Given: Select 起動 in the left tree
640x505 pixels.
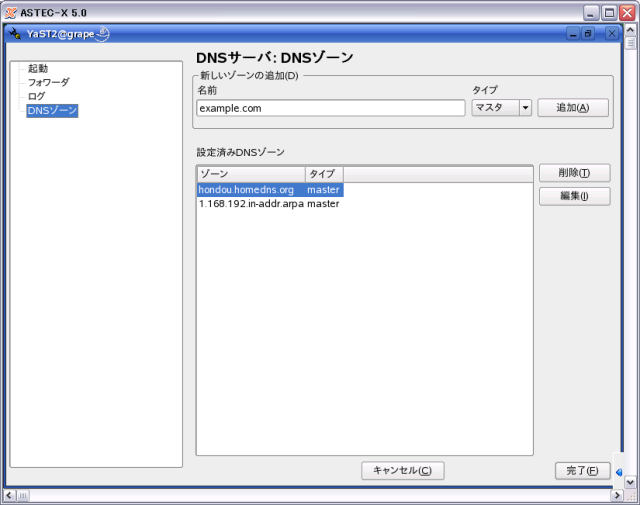Looking at the screenshot, I should (x=38, y=68).
